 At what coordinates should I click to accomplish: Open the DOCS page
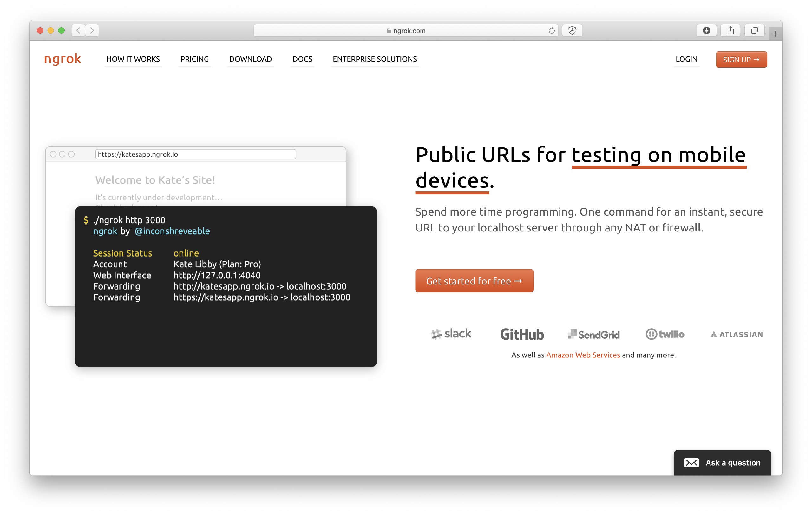click(x=303, y=59)
